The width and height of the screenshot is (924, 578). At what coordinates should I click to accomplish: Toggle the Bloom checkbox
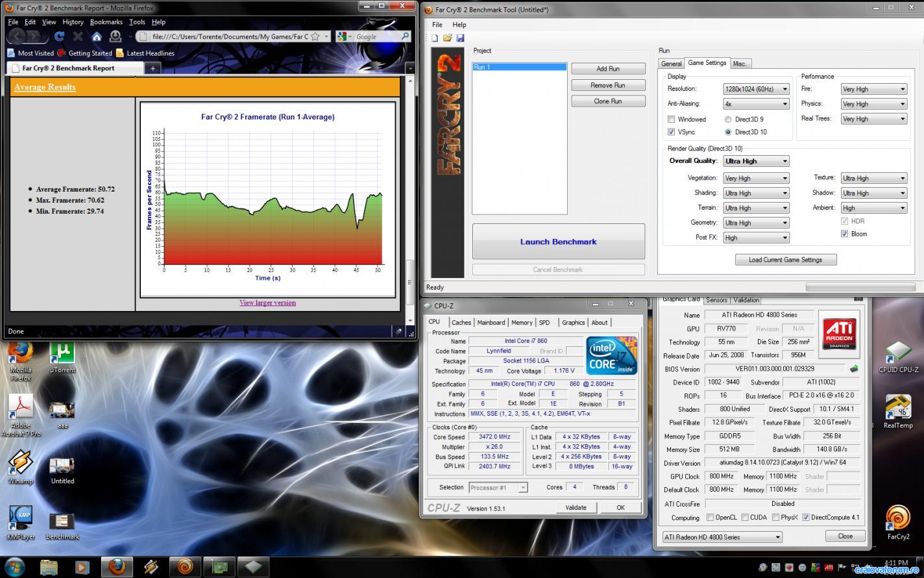[844, 234]
